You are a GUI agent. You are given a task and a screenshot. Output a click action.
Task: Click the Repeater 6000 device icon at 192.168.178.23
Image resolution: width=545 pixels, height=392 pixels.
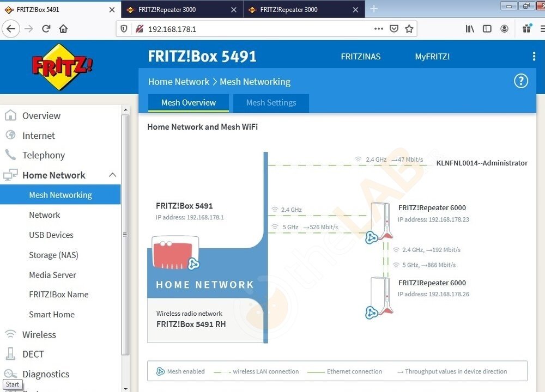click(379, 223)
